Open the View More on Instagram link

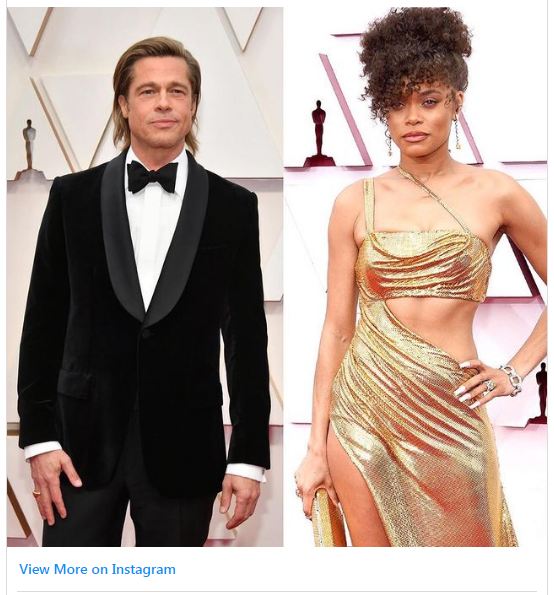pos(97,569)
